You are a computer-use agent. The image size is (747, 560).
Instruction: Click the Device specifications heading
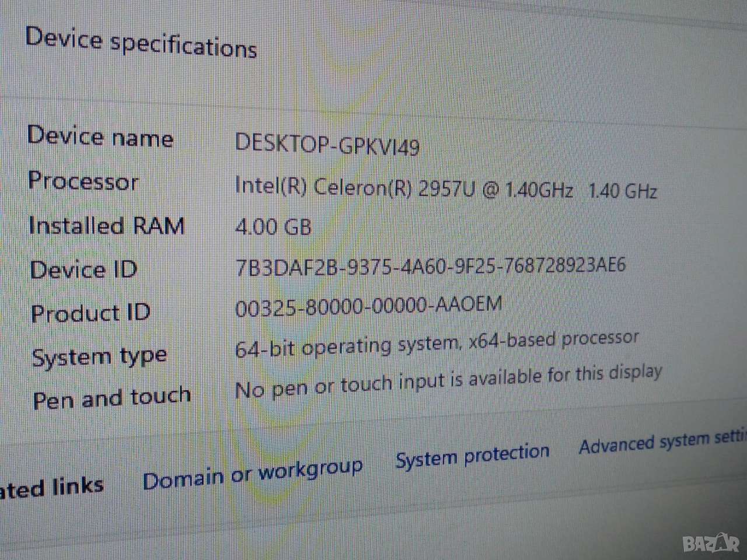[x=141, y=43]
